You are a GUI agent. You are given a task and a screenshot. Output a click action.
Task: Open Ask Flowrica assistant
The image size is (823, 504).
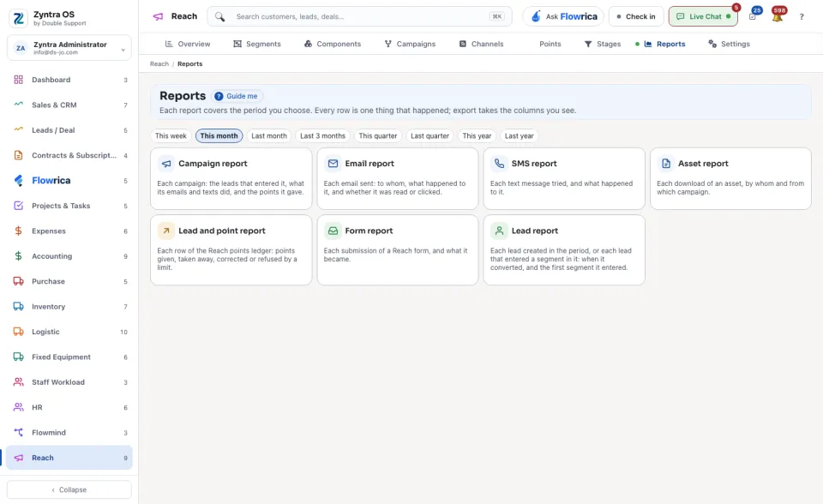click(563, 17)
